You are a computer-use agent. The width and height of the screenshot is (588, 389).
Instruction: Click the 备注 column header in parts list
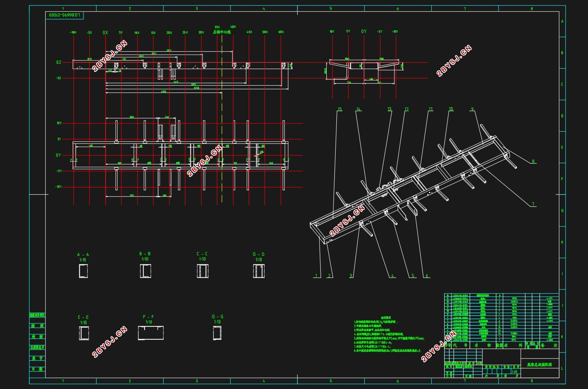549,345
